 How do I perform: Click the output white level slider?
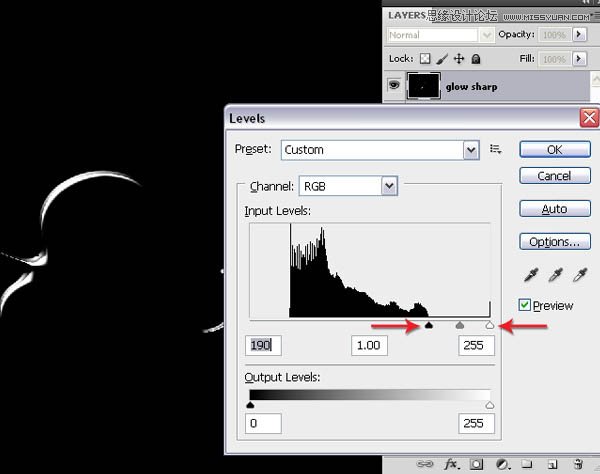click(490, 405)
